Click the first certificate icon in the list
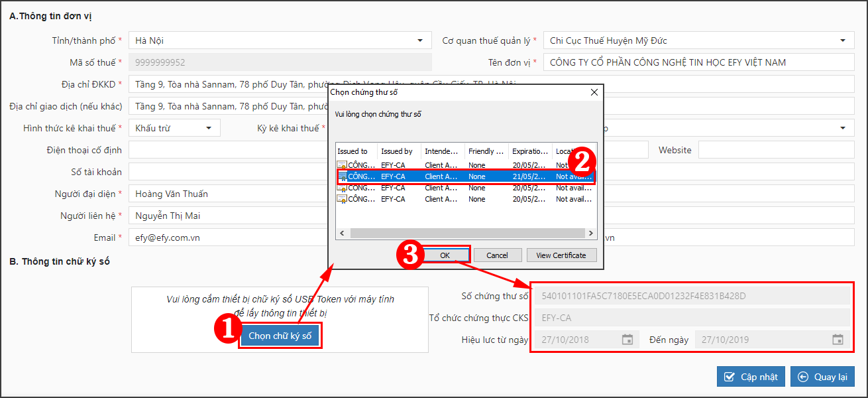This screenshot has width=868, height=398. click(x=342, y=165)
